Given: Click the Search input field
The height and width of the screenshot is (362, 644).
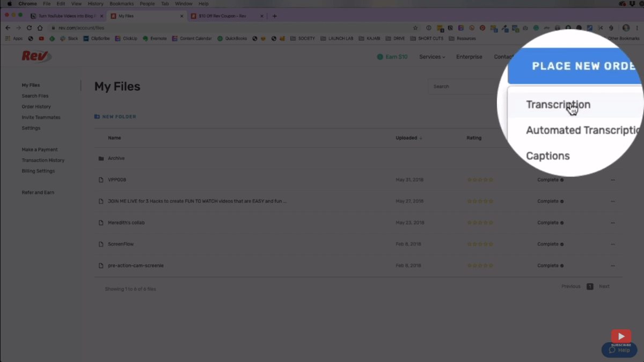Looking at the screenshot, I should coord(464,86).
